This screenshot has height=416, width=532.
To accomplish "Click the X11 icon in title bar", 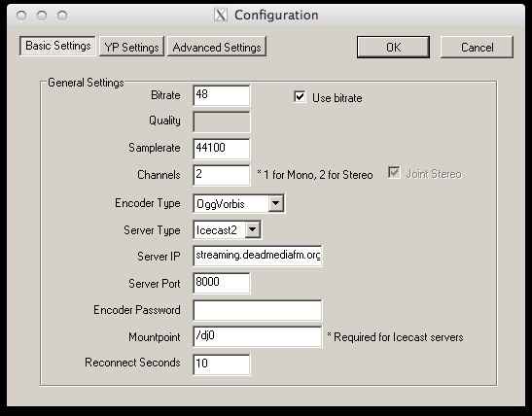I will pos(221,15).
